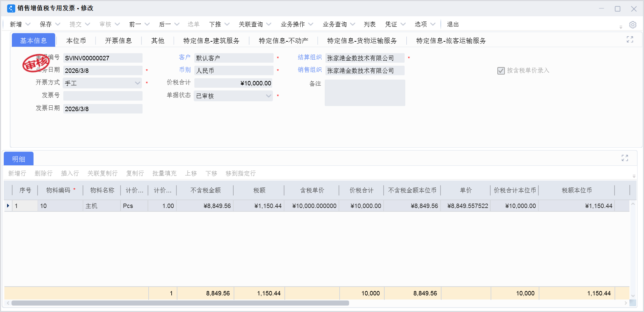Click the row selector arrow on detail row 1
This screenshot has width=644, height=312.
7,206
